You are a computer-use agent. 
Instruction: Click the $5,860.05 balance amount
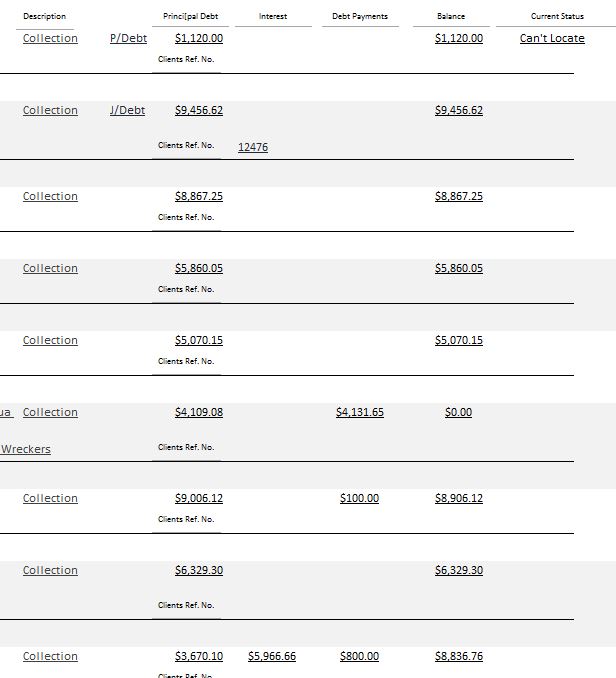459,268
